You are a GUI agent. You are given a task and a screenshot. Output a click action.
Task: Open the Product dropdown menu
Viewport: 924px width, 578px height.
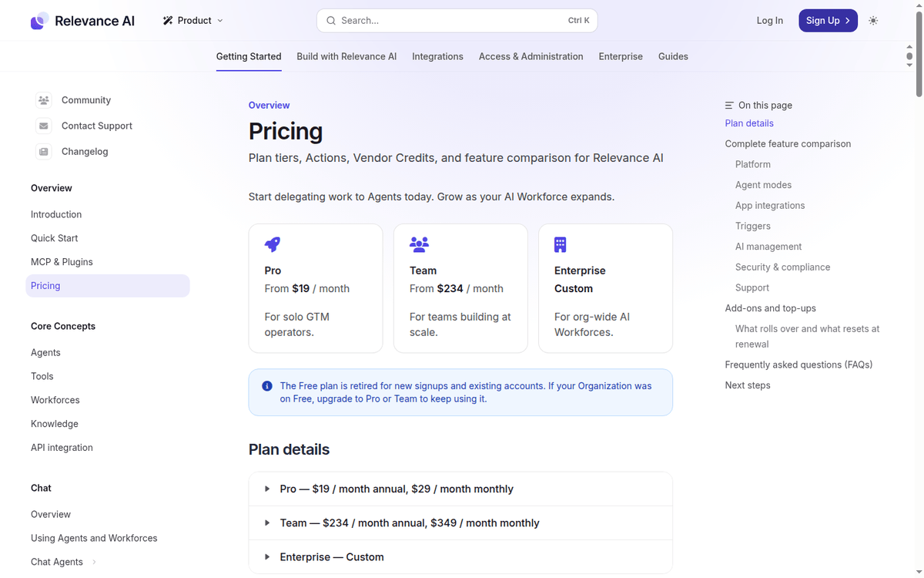(193, 21)
